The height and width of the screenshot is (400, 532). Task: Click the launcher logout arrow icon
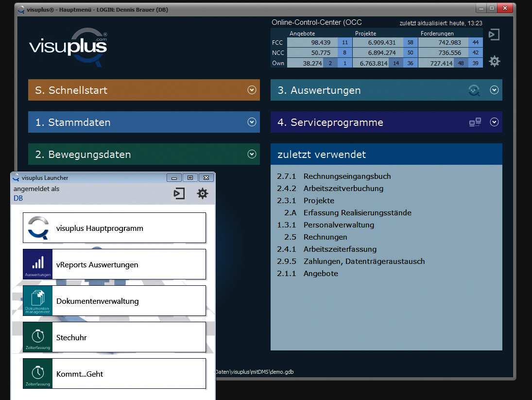pos(179,193)
